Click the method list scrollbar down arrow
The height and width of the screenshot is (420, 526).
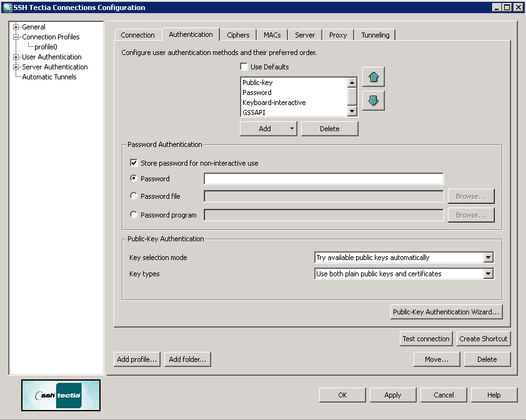(x=352, y=111)
